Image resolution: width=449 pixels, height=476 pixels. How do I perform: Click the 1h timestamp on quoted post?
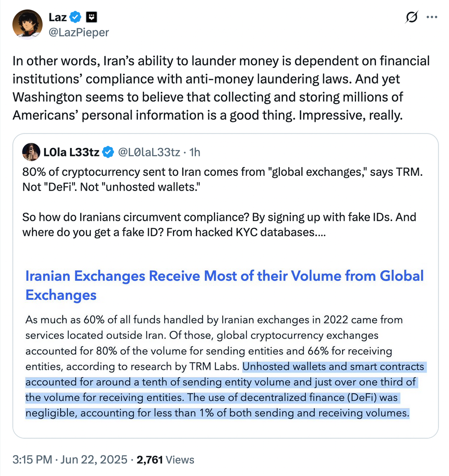pyautogui.click(x=195, y=153)
